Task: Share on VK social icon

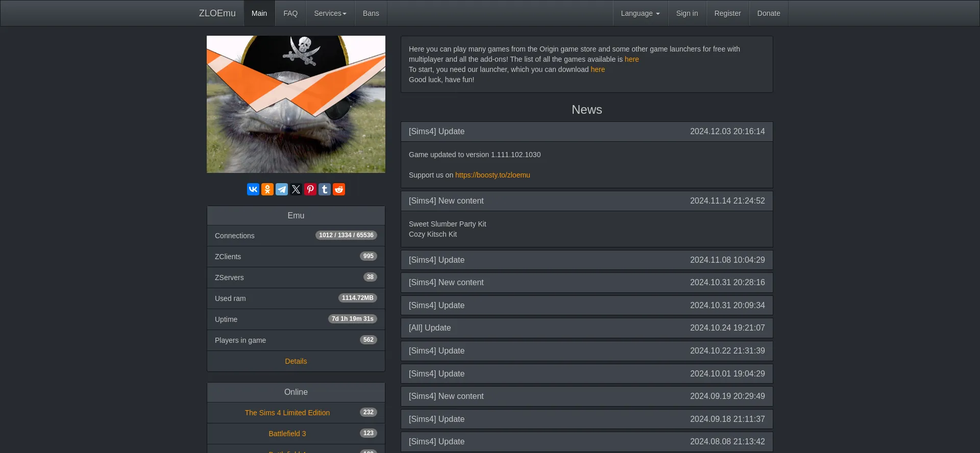Action: 253,189
